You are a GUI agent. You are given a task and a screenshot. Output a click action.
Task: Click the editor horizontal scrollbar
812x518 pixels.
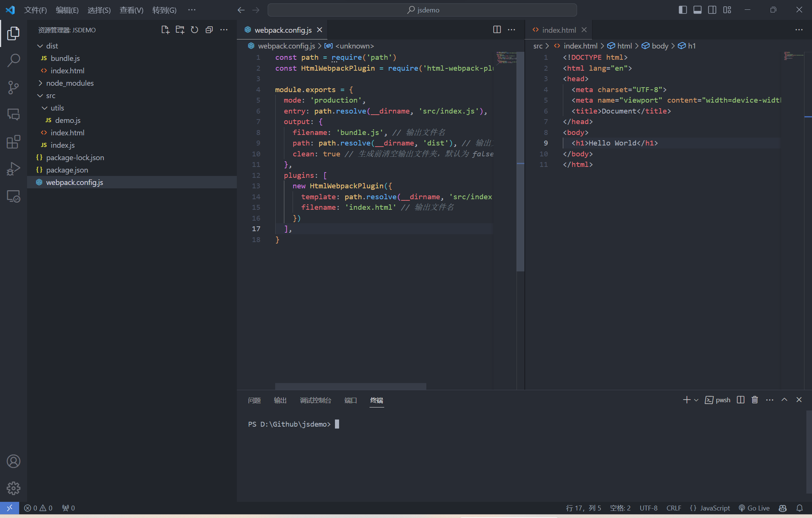click(350, 386)
